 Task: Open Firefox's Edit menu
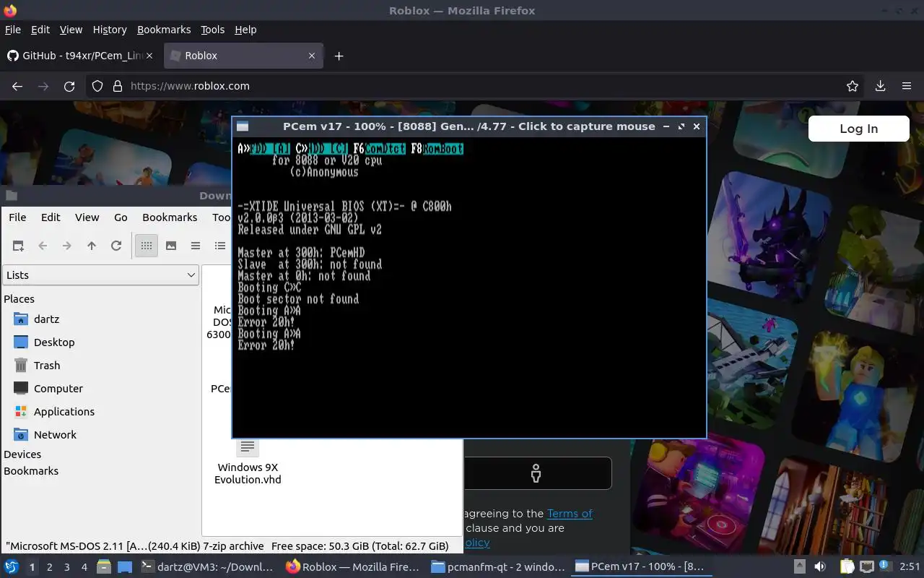40,30
